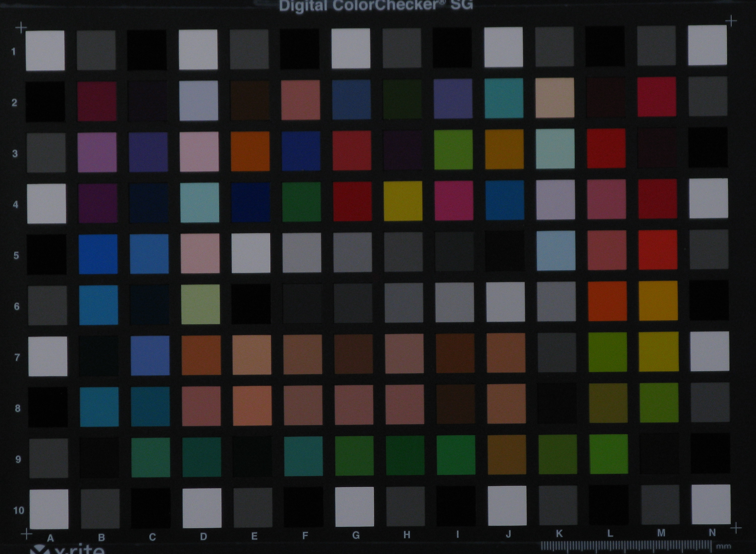
Task: Select the lime green swatch at L7
Action: pyautogui.click(x=608, y=352)
